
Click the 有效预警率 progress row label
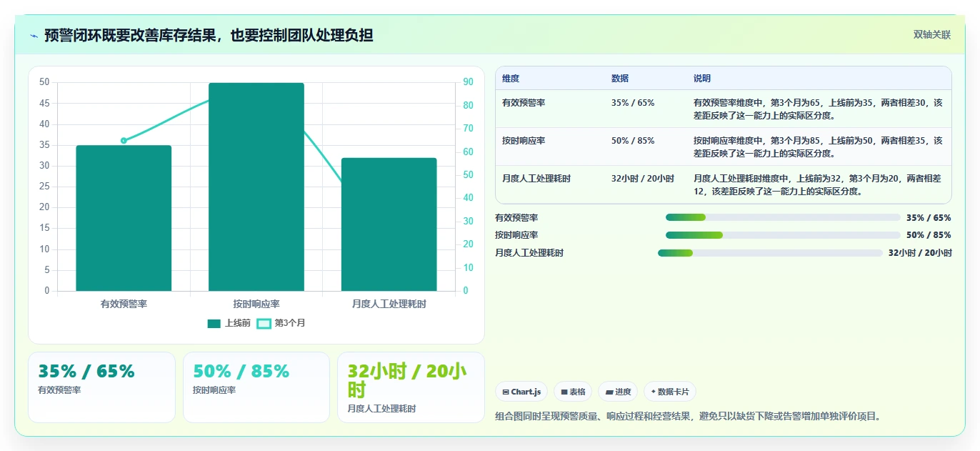(516, 217)
